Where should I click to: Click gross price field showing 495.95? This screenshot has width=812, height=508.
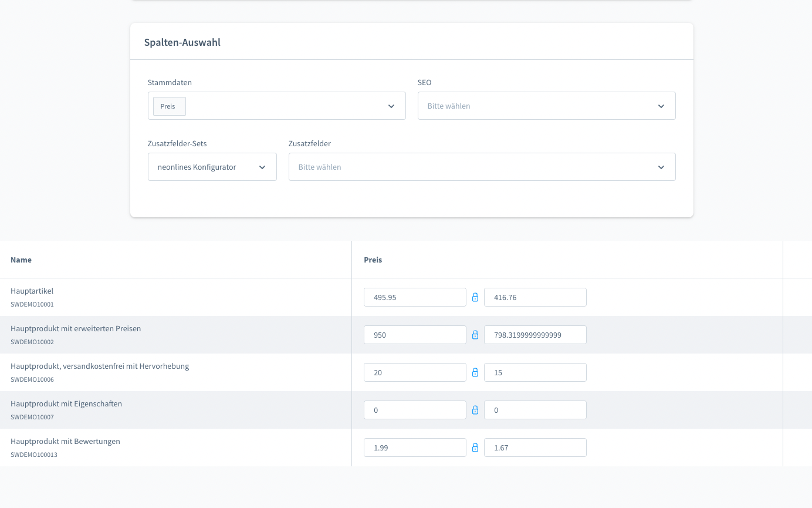[415, 297]
